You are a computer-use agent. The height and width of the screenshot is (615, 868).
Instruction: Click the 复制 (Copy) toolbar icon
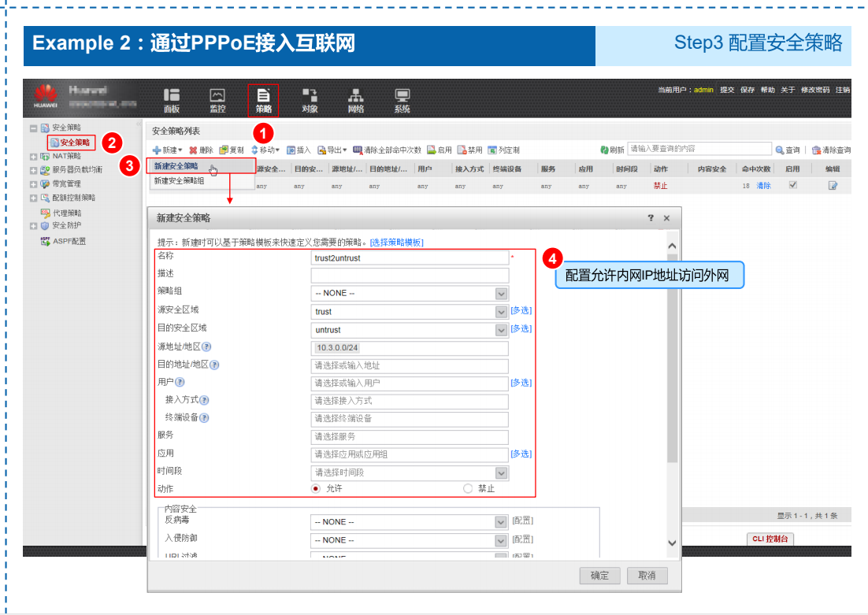click(233, 150)
